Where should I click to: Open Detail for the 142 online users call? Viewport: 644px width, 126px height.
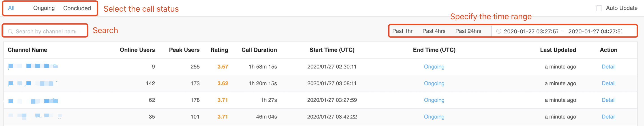tap(608, 83)
